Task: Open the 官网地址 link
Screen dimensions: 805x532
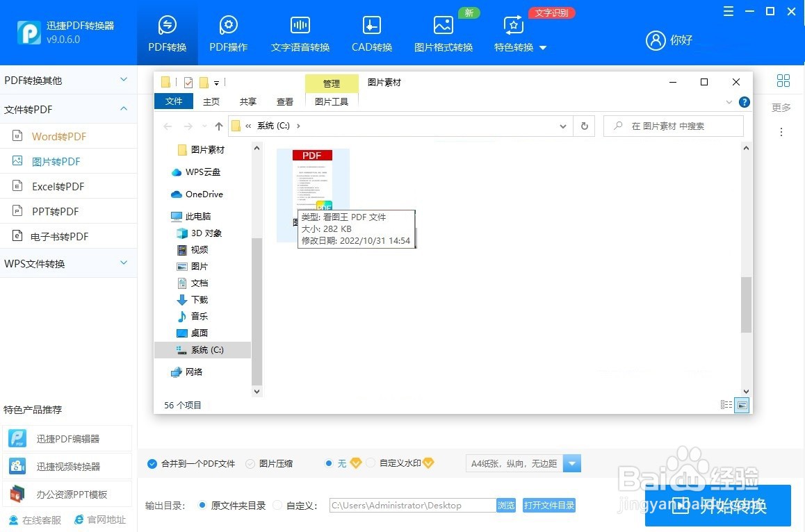Action: (100, 519)
